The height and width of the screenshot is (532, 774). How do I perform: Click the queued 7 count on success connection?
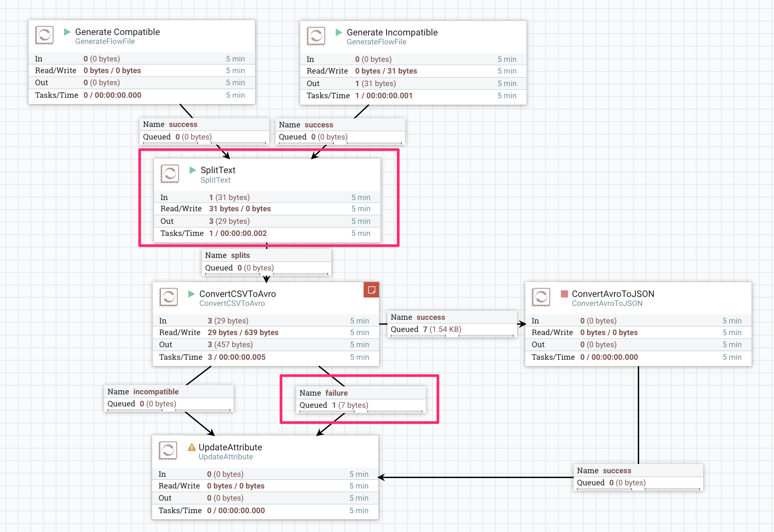coord(425,329)
